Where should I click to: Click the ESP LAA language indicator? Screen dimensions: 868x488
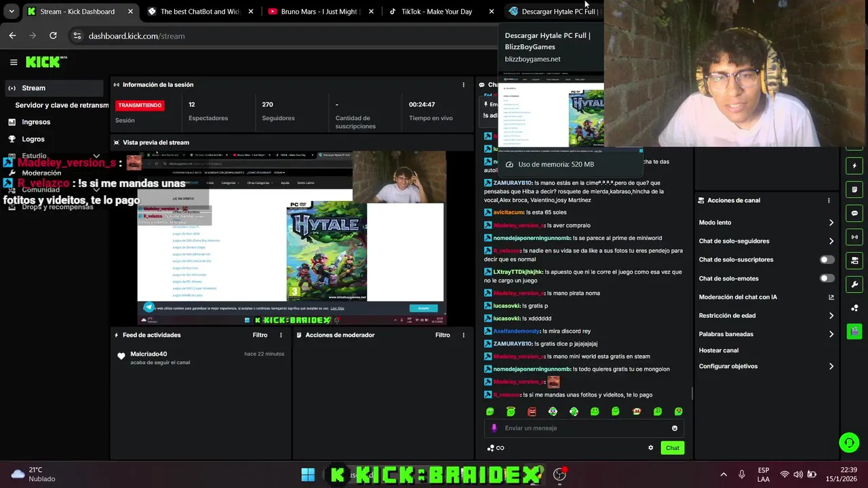(764, 474)
